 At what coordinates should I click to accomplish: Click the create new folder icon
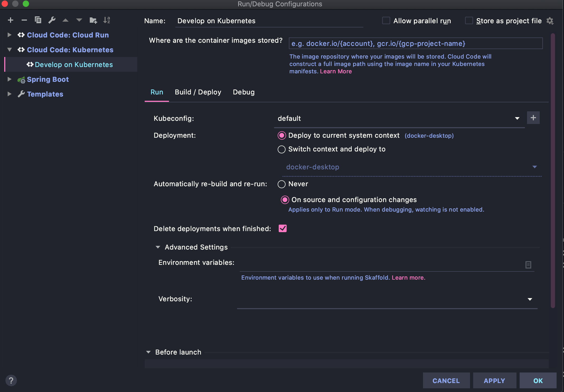[x=93, y=20]
